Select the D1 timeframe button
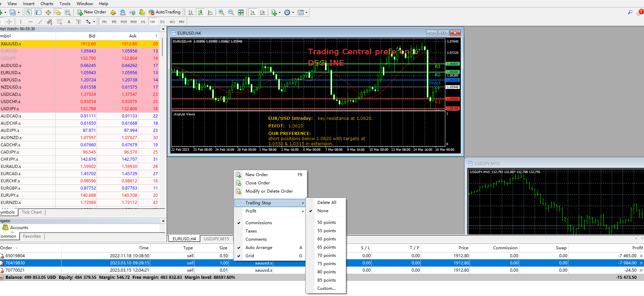Screen dimensions: 644x296 click(x=162, y=22)
